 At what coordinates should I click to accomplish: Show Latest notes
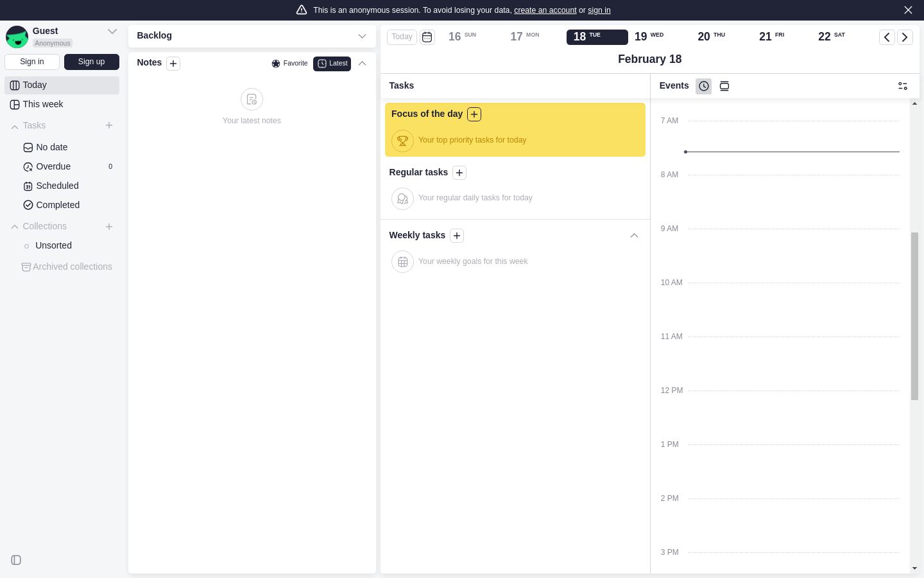coord(332,64)
